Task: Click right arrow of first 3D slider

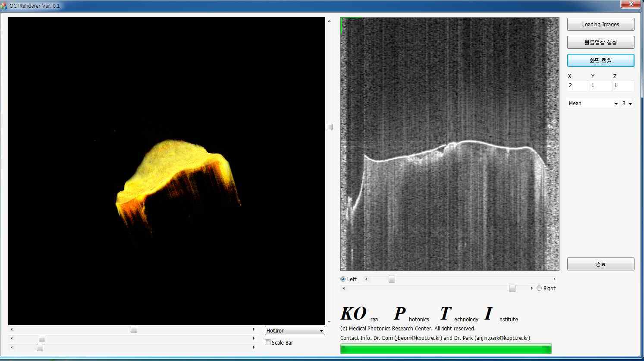Action: point(254,329)
